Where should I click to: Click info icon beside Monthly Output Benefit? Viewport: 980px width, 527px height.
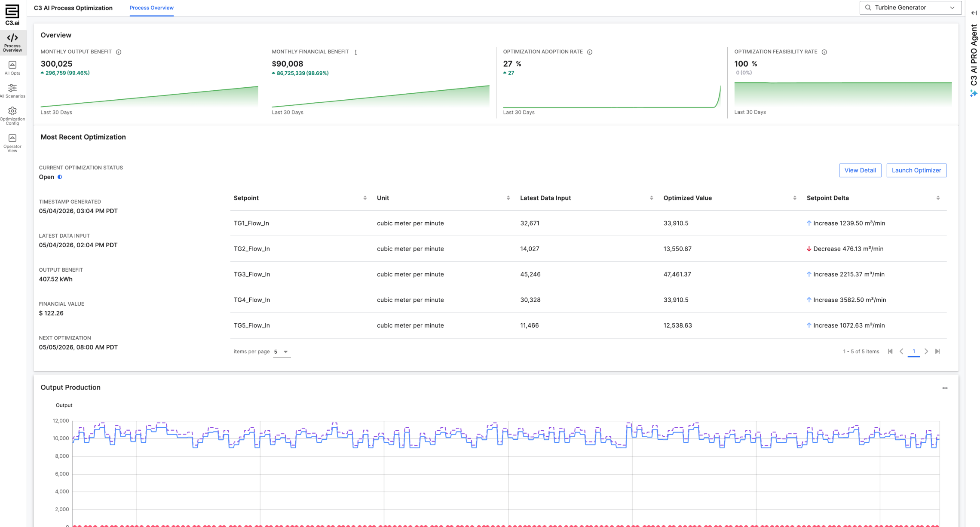click(x=119, y=52)
